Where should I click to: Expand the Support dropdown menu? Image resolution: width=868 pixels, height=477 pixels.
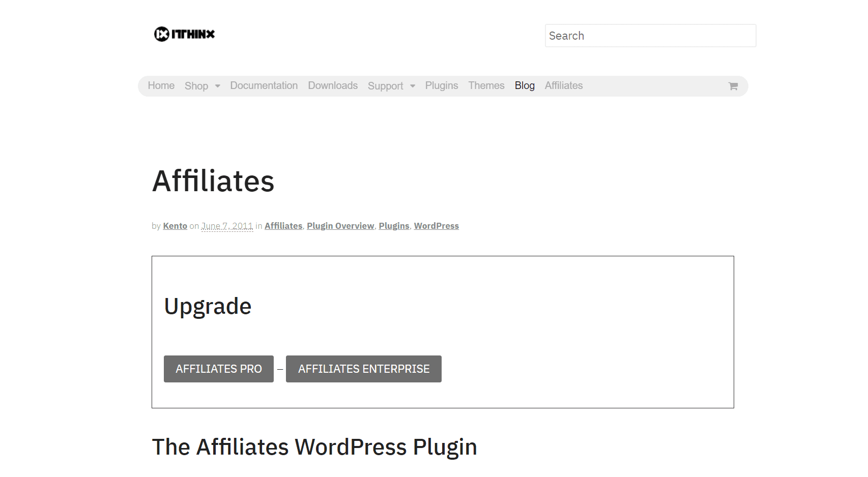(385, 86)
